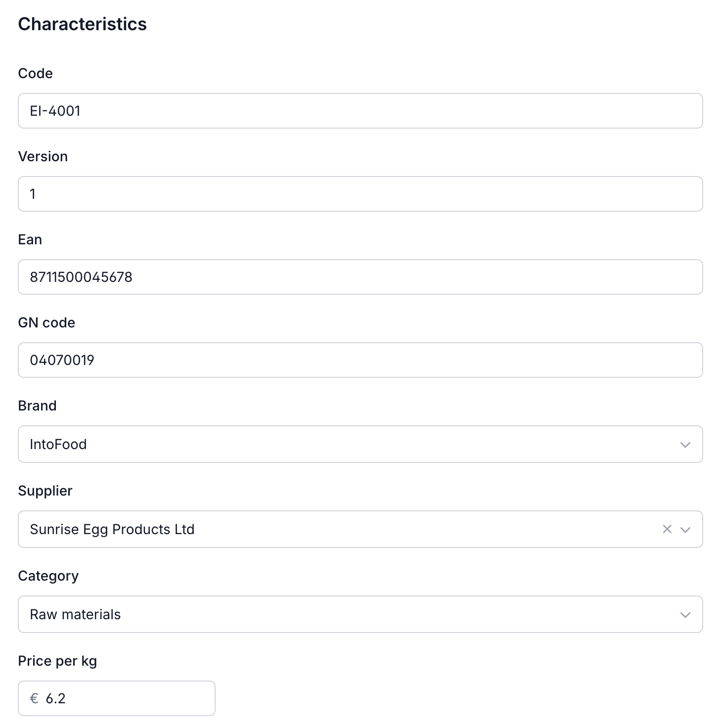This screenshot has width=720, height=728.
Task: Open the Brand selector showing IntoFood
Action: point(346,444)
